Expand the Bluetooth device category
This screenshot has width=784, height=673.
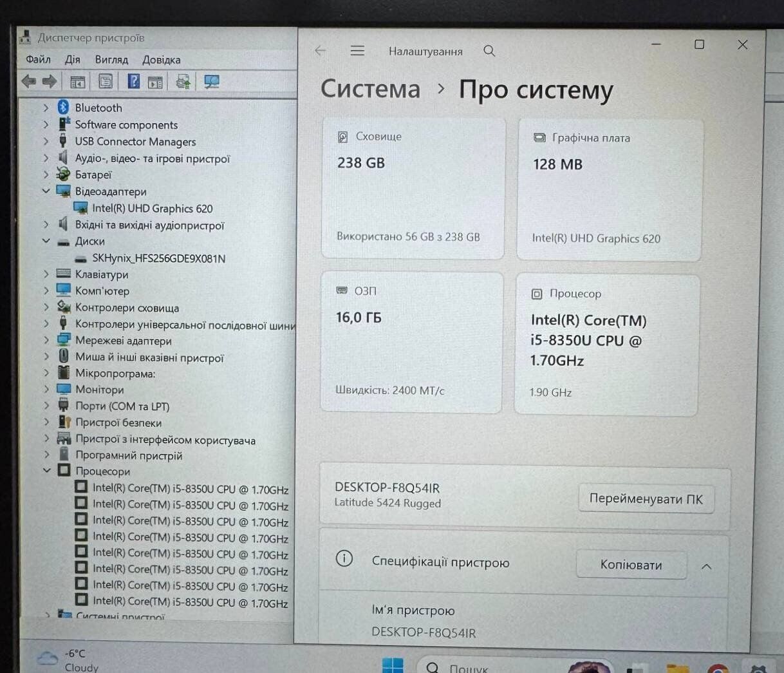coord(46,108)
